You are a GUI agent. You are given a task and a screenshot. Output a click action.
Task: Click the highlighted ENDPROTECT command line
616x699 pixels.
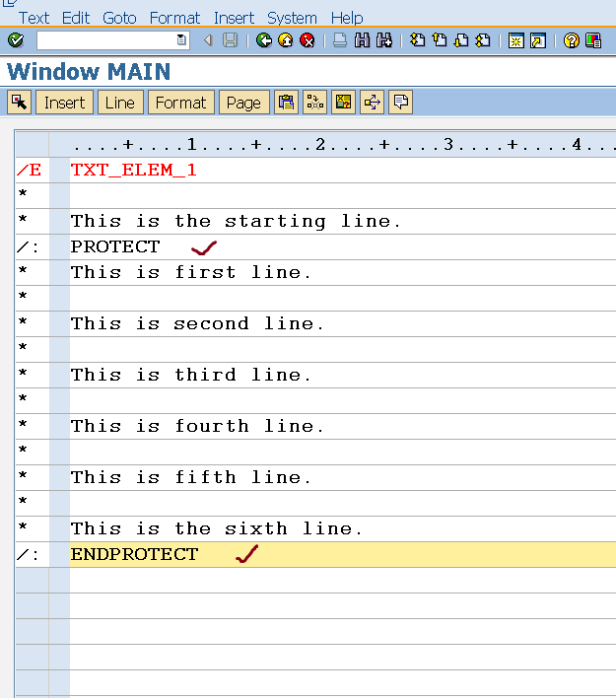click(x=343, y=554)
